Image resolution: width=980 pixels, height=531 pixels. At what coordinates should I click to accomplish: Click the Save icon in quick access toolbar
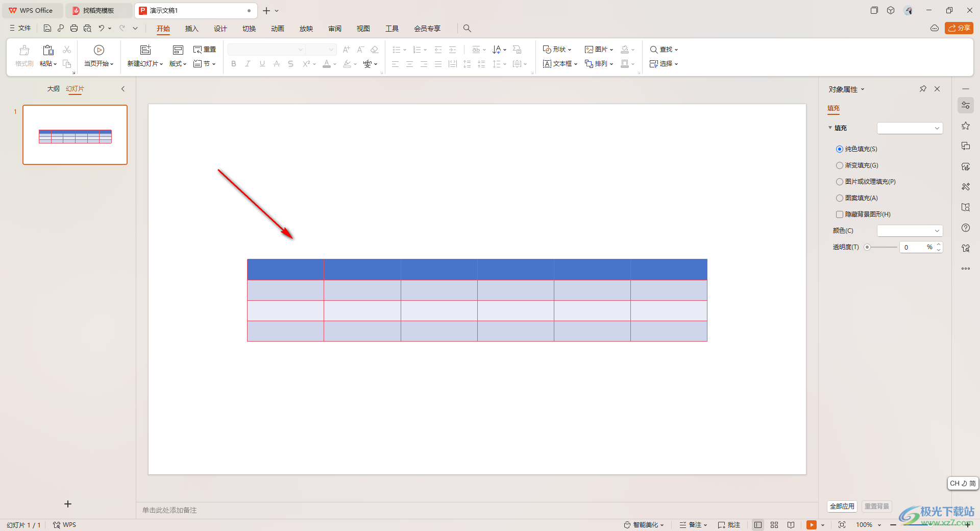point(47,28)
